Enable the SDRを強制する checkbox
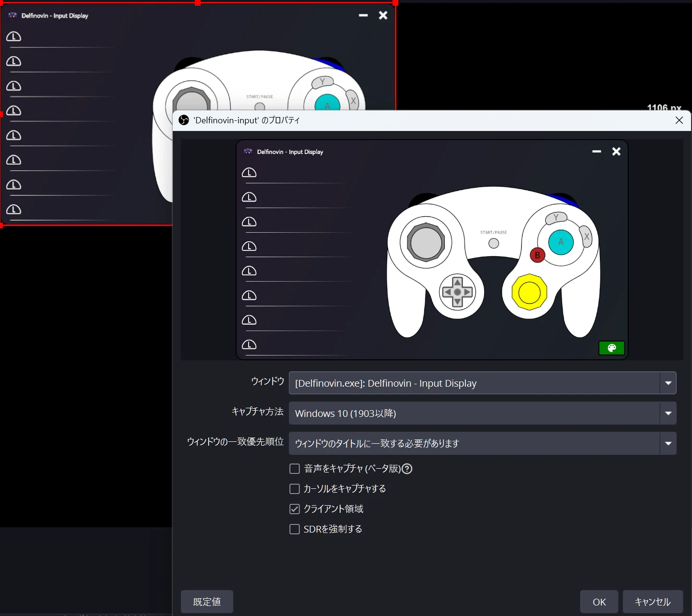 [x=295, y=529]
